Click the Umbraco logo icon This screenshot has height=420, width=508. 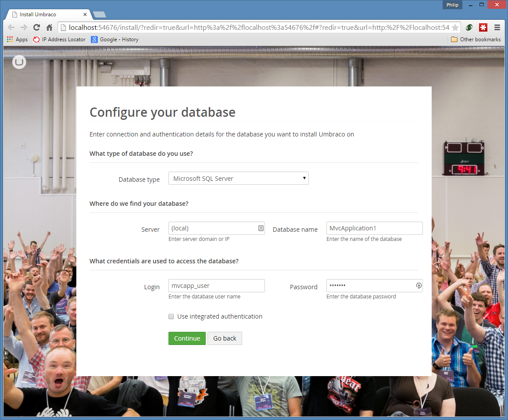tap(19, 62)
